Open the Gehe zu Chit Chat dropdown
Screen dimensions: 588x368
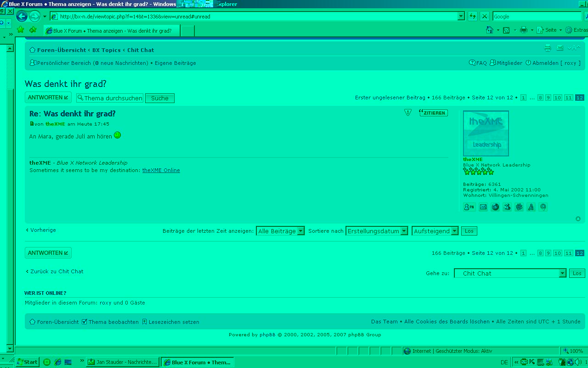click(510, 273)
